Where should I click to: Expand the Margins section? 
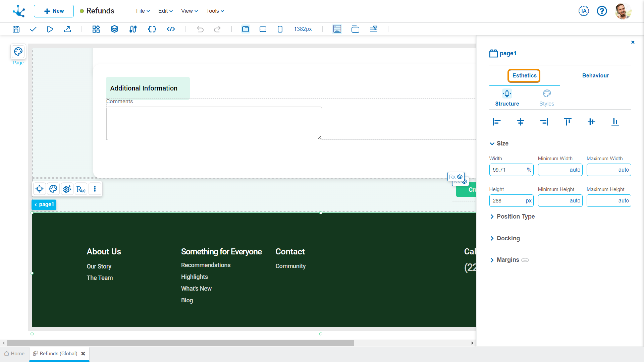click(492, 260)
